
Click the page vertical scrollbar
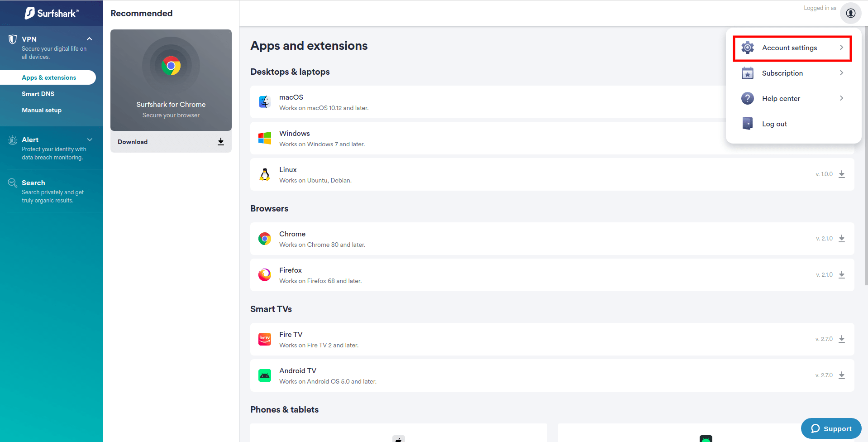[x=866, y=155]
